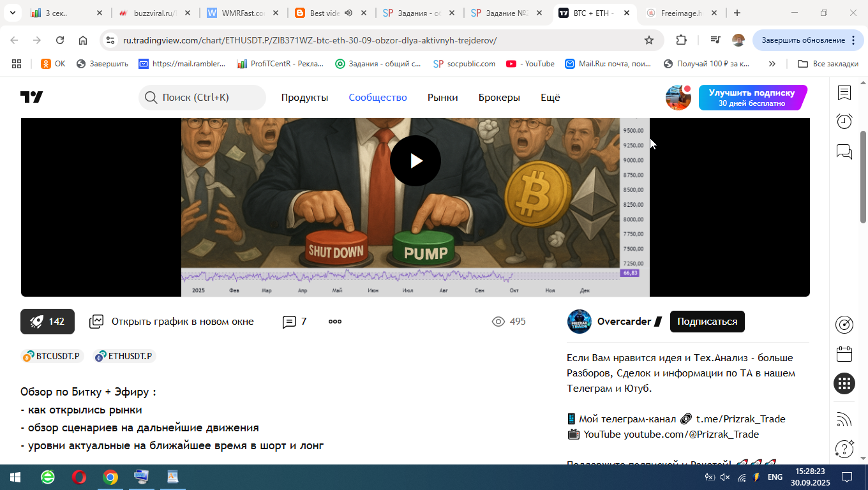Image resolution: width=868 pixels, height=490 pixels.
Task: Click Overcarder's Prizrak Trade avatar
Action: [x=580, y=322]
